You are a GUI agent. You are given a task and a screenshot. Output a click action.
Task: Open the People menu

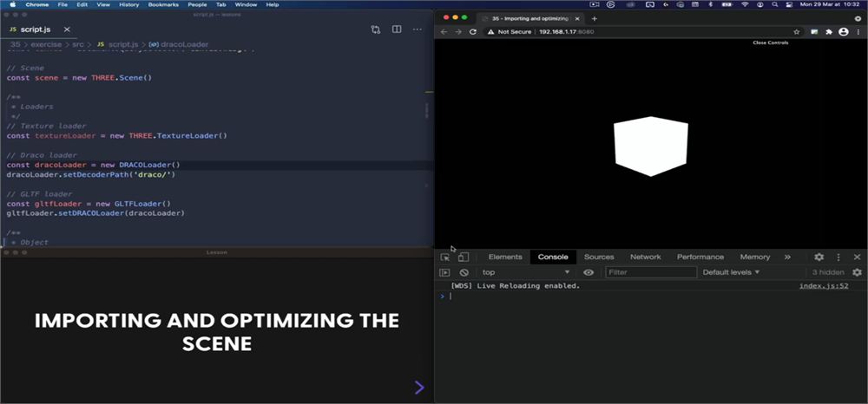198,4
